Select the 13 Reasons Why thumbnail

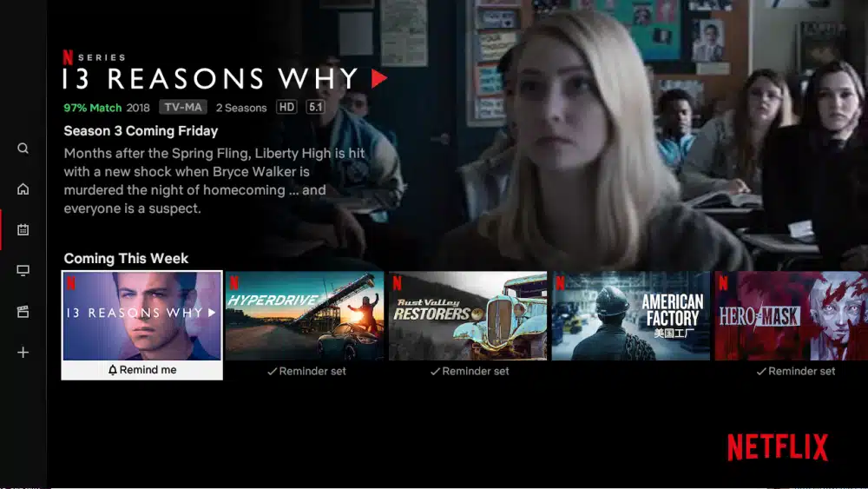tap(142, 316)
